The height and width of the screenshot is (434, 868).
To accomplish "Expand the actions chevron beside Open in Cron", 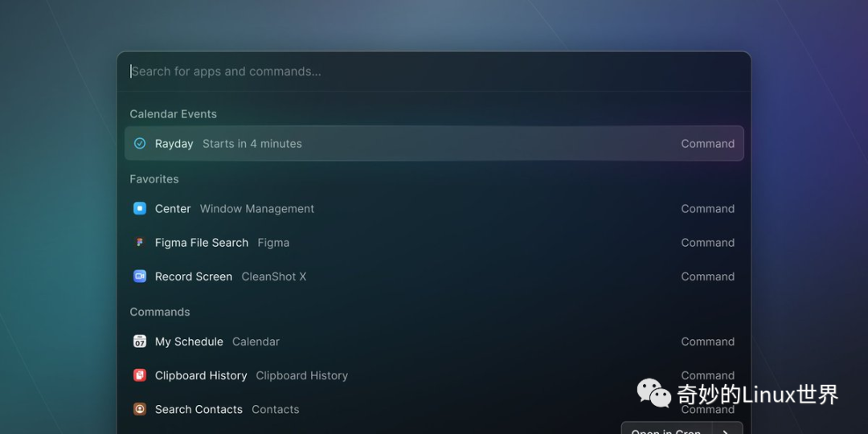I will 727,429.
